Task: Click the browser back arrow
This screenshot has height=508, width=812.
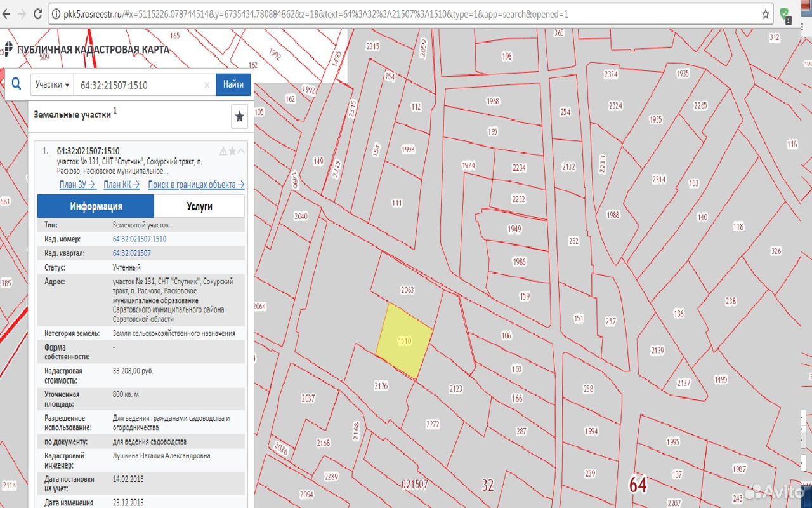Action: (6, 13)
